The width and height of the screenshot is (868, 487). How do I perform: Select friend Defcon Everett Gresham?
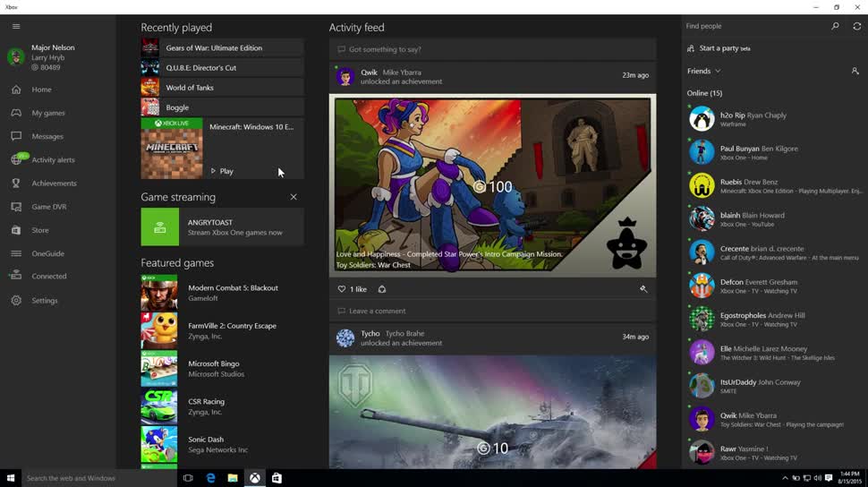pyautogui.click(x=774, y=286)
